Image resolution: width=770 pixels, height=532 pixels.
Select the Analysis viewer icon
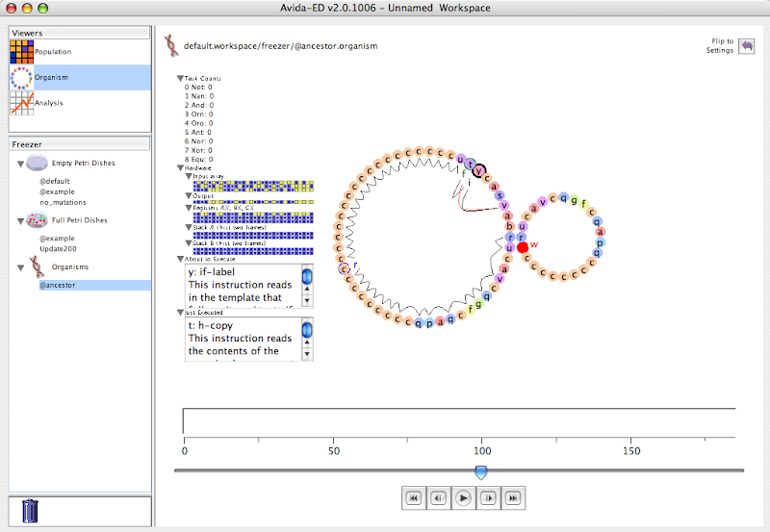pos(22,103)
